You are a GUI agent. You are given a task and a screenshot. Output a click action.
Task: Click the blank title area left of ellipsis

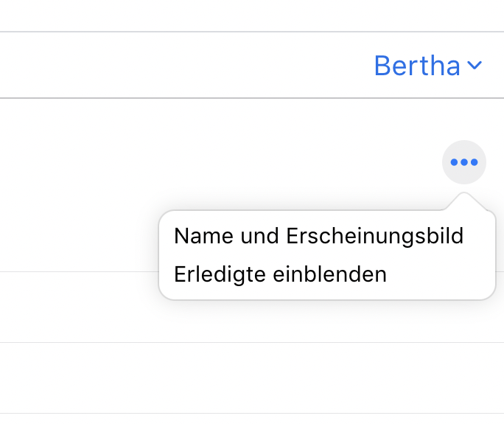coord(221,162)
